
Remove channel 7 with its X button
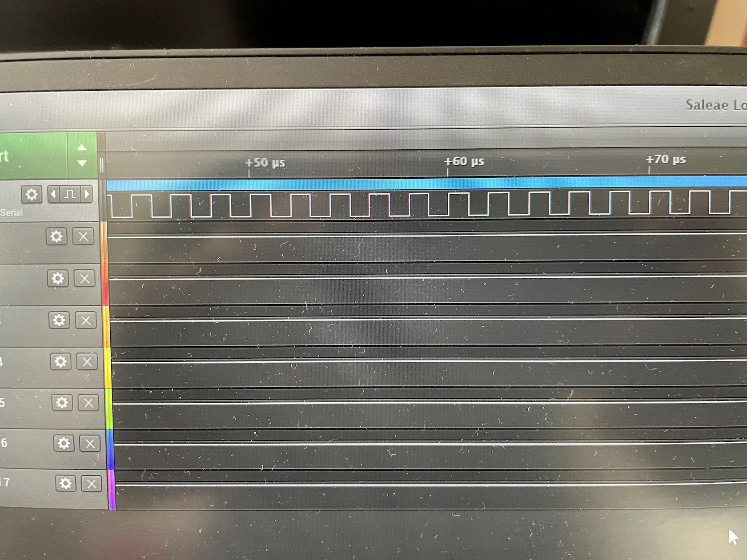92,484
